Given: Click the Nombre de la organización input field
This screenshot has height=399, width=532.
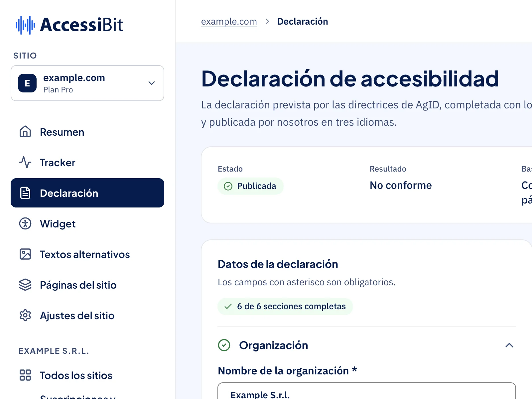Looking at the screenshot, I should click(367, 391).
